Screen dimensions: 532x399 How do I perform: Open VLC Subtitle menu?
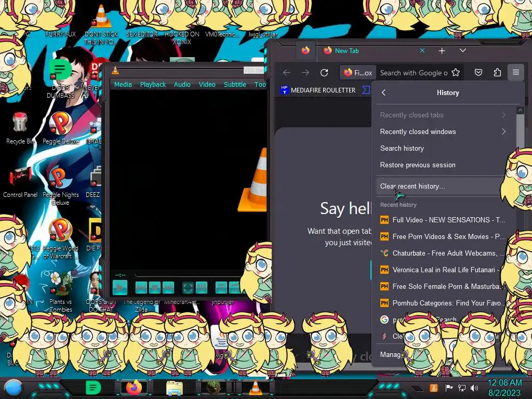(235, 85)
